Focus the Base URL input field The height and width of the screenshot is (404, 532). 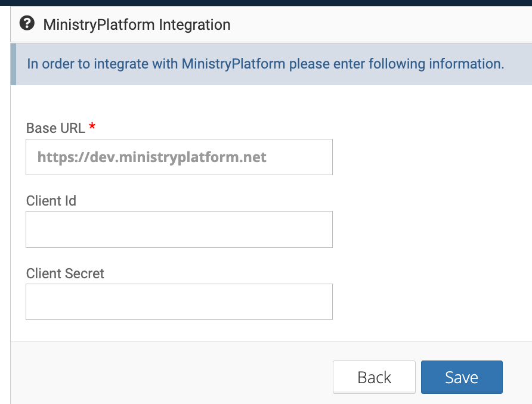click(x=179, y=157)
